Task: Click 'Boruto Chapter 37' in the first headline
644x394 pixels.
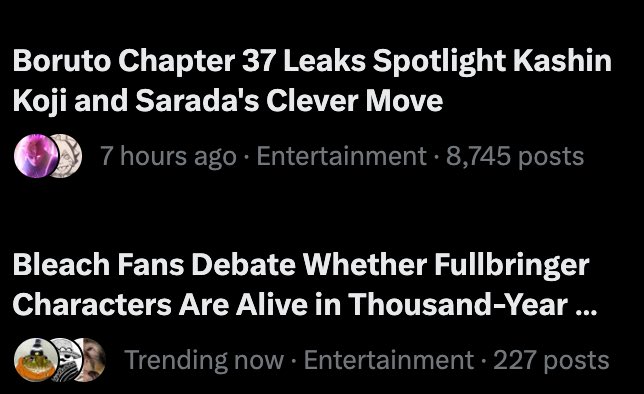Action: click(143, 61)
